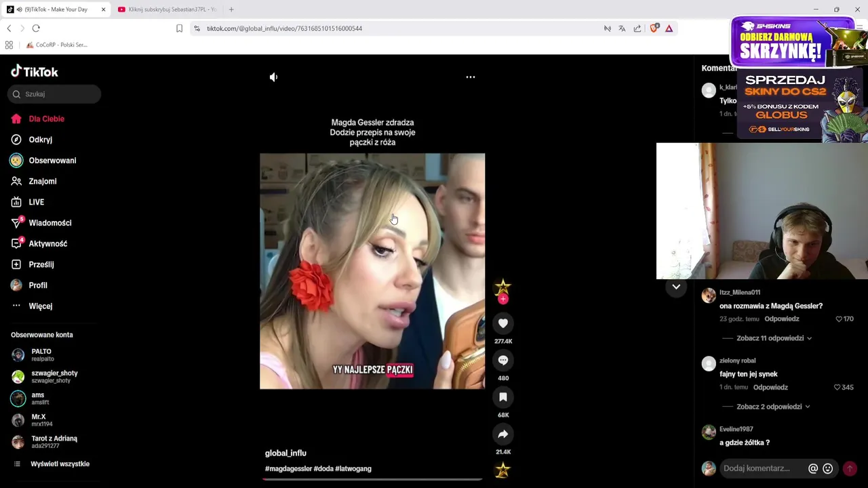Image resolution: width=868 pixels, height=488 pixels.
Task: Click the #doda hashtag
Action: coord(323,468)
